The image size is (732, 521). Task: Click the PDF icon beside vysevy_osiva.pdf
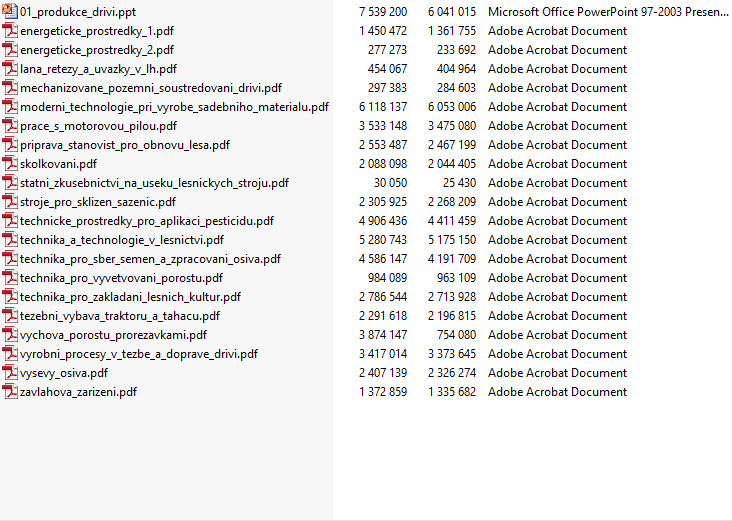point(10,373)
